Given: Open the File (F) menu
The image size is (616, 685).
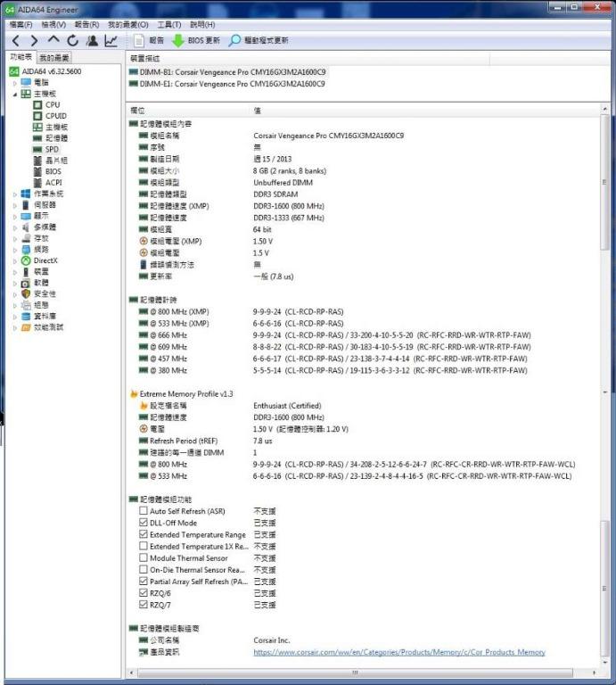Looking at the screenshot, I should [x=21, y=24].
